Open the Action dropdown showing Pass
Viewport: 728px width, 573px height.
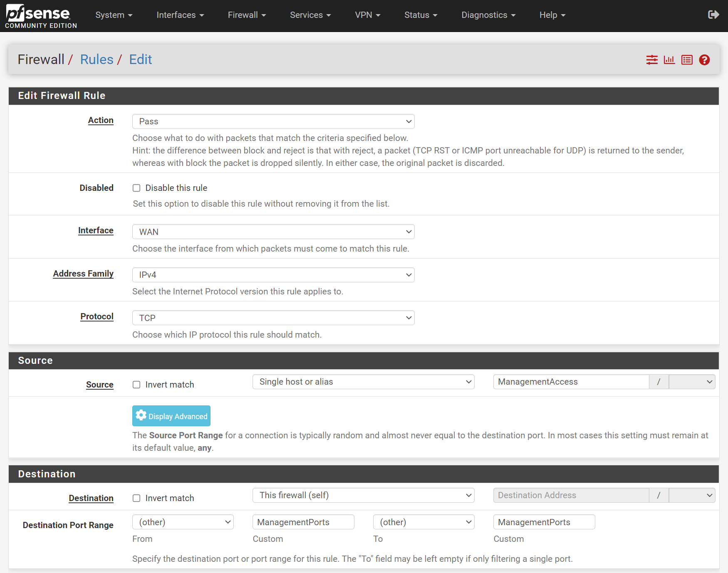click(273, 121)
